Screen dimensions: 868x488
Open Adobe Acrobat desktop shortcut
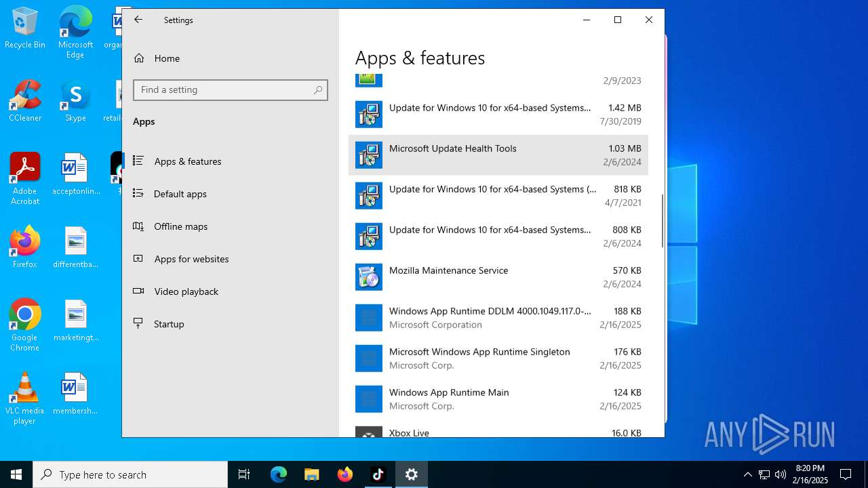(x=25, y=179)
